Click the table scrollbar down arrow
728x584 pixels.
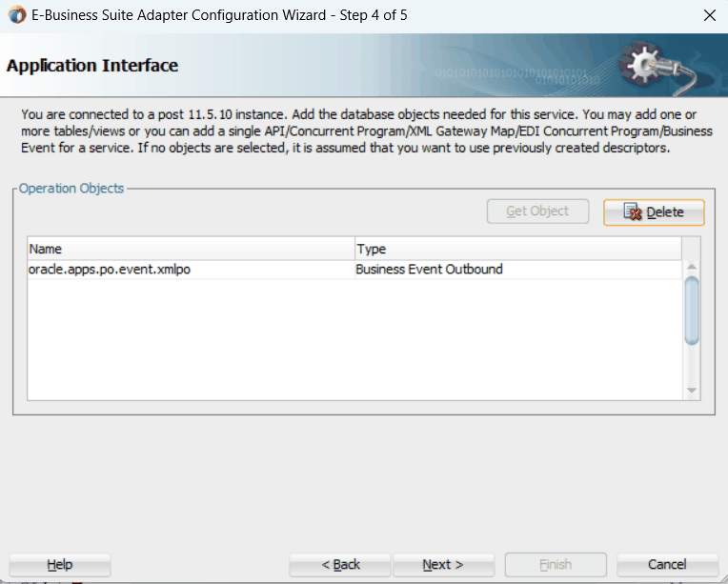[692, 391]
